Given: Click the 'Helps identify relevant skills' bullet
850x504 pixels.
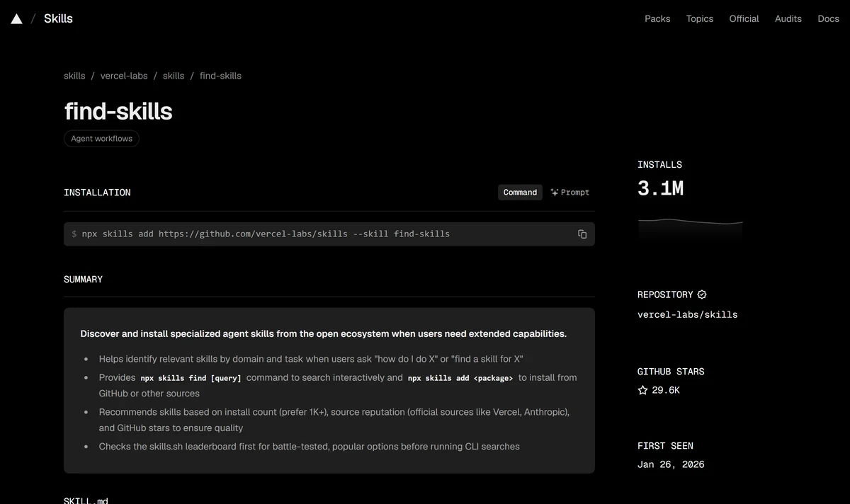Looking at the screenshot, I should pos(311,359).
